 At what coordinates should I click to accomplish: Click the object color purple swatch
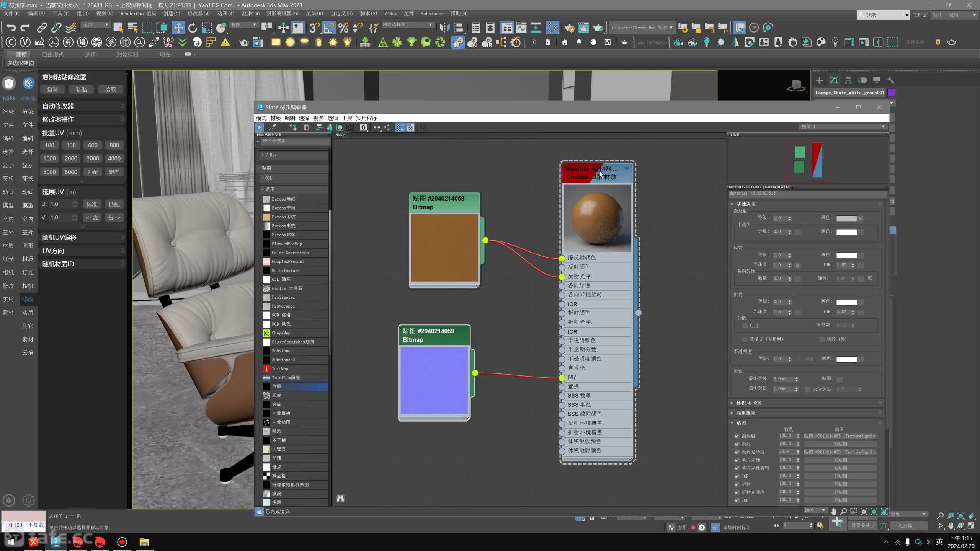(892, 93)
